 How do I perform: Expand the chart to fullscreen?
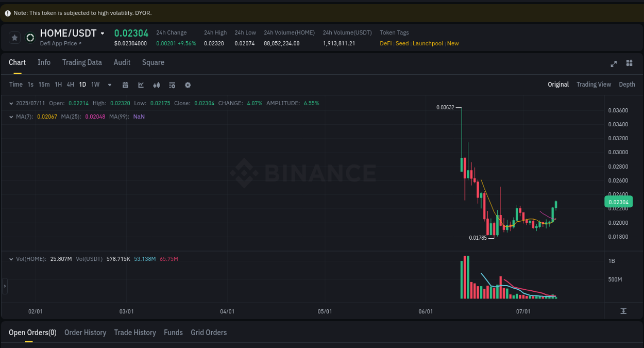pos(613,64)
